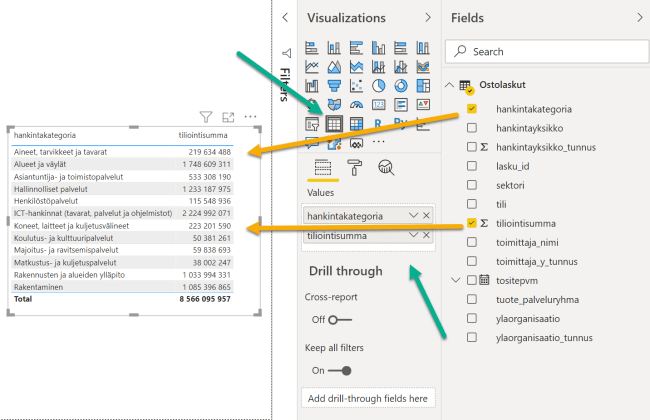Uncheck the hankintakategoria field checkbox
Viewport: 650px width, 420px height.
pyautogui.click(x=472, y=108)
